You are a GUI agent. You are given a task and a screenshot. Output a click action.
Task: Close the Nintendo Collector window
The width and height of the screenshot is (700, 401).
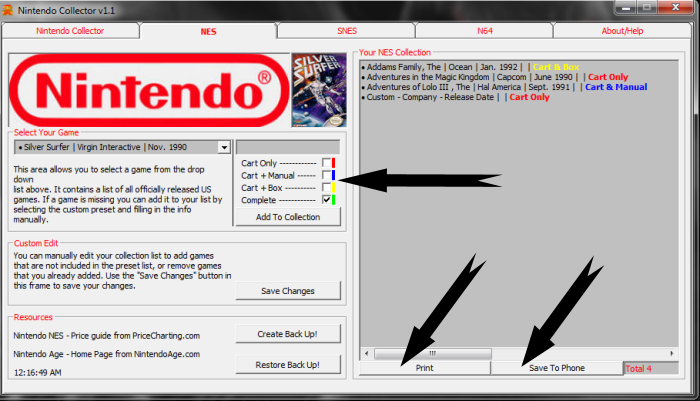(x=675, y=8)
